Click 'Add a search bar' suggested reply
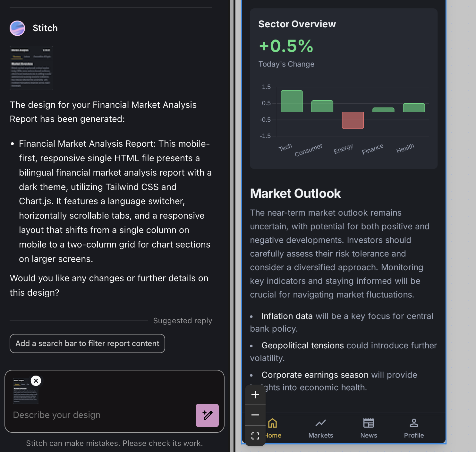The height and width of the screenshot is (452, 476). 87,343
